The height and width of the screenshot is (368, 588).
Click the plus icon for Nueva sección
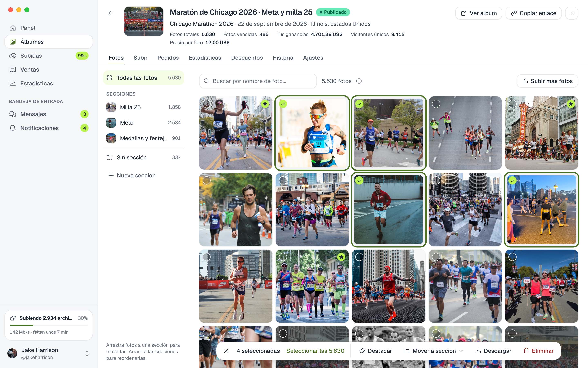[111, 175]
